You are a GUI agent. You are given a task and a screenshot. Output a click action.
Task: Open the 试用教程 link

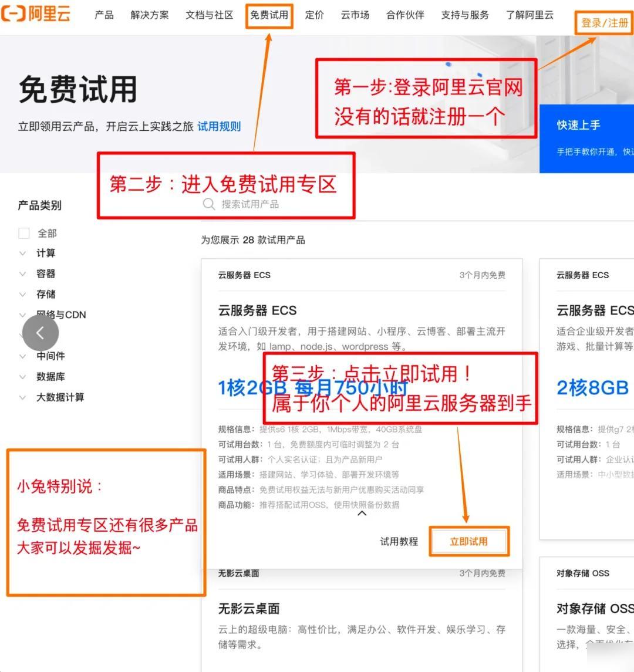click(x=399, y=541)
